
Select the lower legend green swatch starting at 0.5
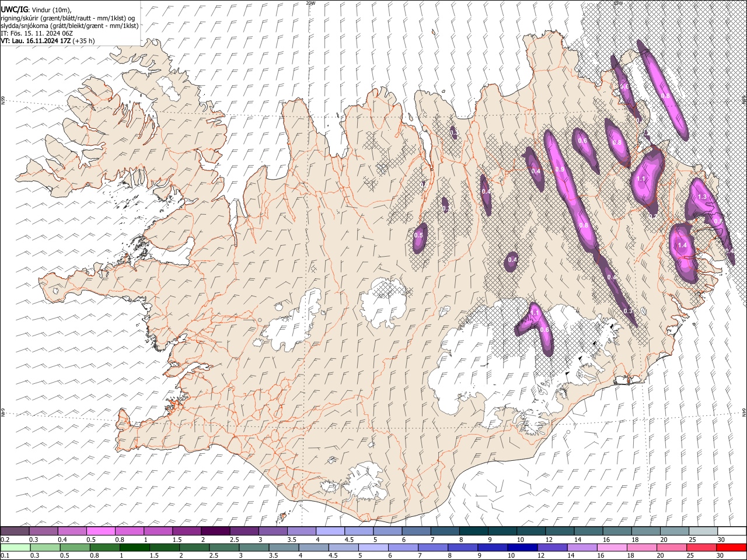75,547
